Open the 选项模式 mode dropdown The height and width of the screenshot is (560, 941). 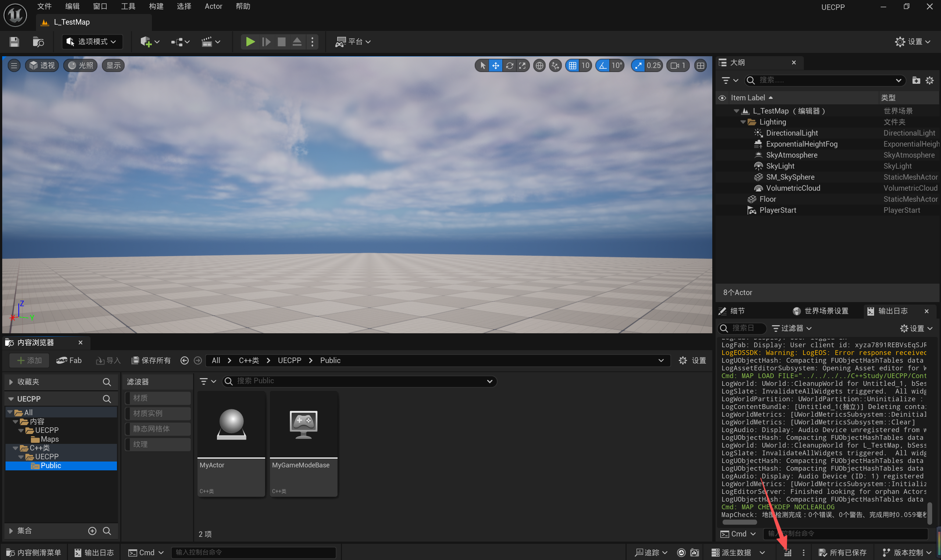(x=92, y=42)
